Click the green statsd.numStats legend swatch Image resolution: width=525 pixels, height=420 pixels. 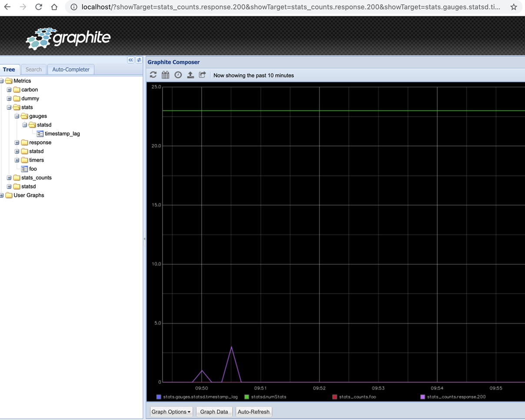click(246, 397)
